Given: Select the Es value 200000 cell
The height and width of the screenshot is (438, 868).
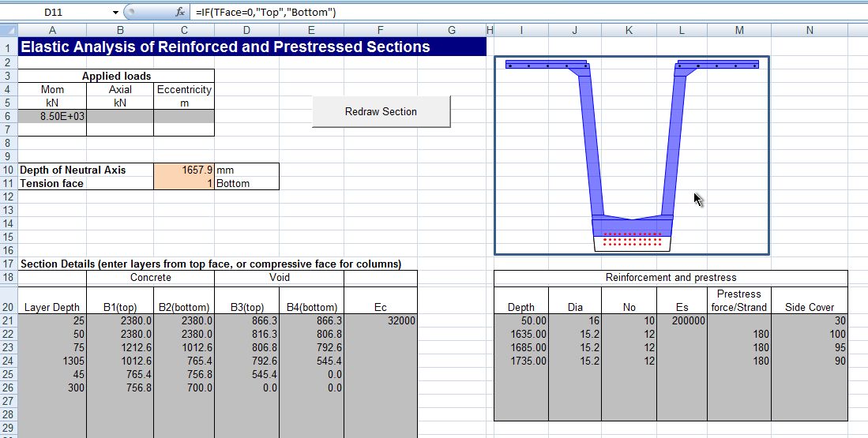Looking at the screenshot, I should 682,321.
